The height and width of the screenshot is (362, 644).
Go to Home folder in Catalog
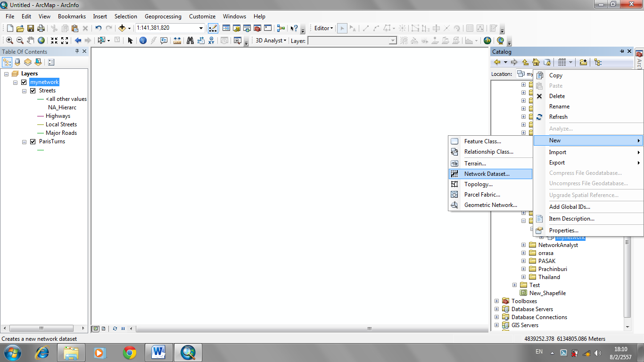click(x=536, y=62)
